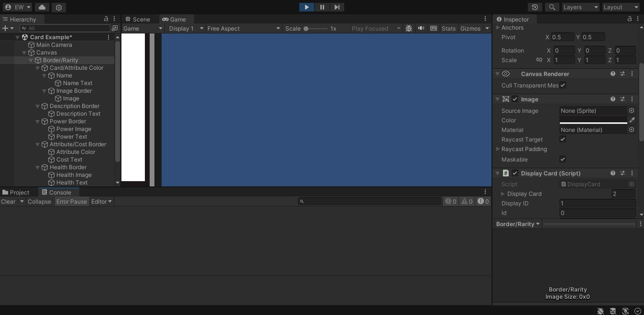Image resolution: width=644 pixels, height=315 pixels.
Task: Click the debug bug icon in Game toolbar
Action: coord(409,28)
